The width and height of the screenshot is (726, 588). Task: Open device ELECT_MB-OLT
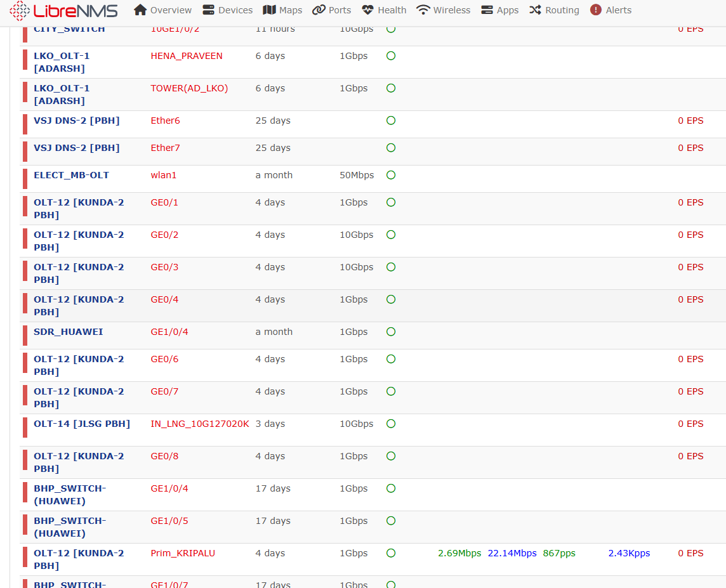click(71, 175)
